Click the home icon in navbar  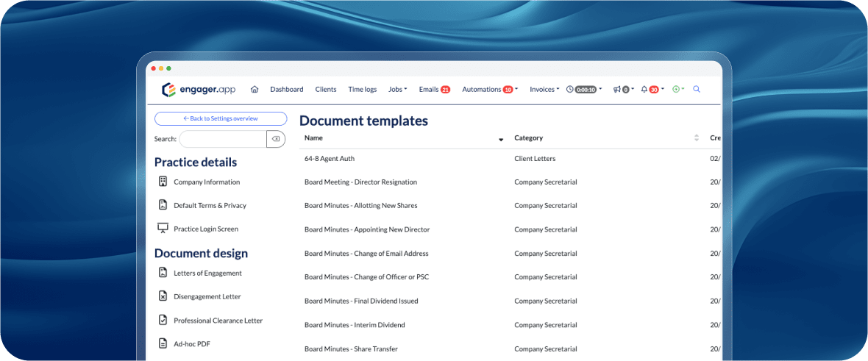pos(255,90)
